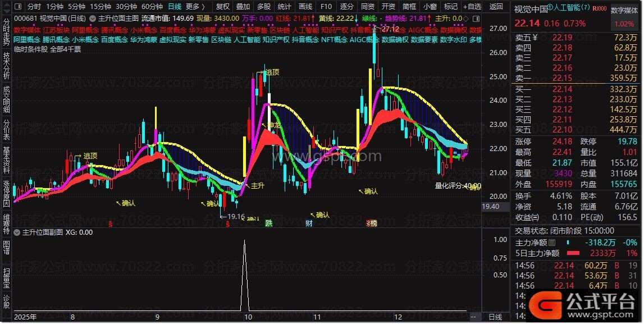Toggle 复权 price adjustment
644x324 pixels.
222,7
